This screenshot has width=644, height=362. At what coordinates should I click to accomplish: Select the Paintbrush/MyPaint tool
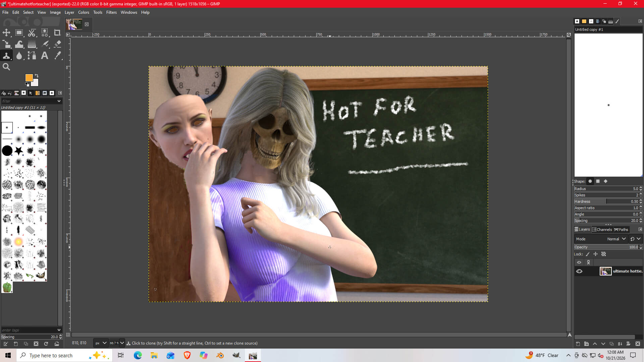click(45, 44)
